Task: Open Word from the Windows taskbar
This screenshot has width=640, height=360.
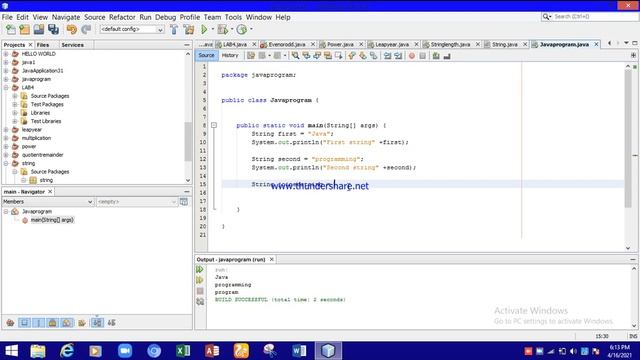Action: (x=299, y=351)
